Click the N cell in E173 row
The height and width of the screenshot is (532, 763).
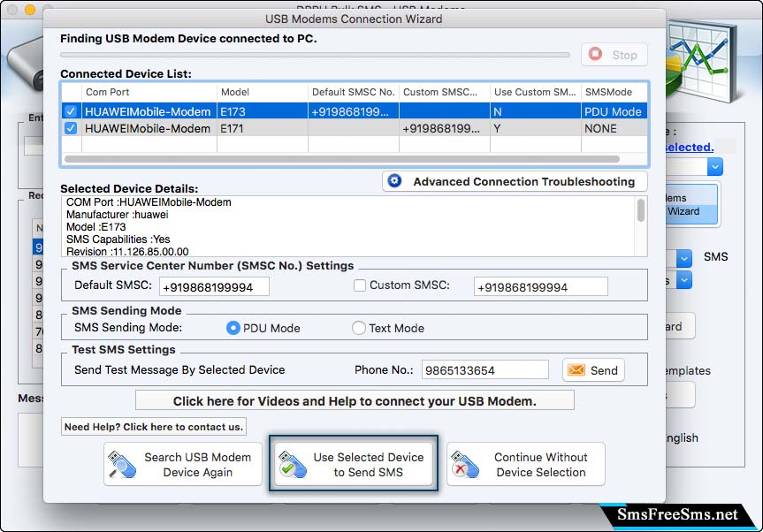click(x=535, y=111)
